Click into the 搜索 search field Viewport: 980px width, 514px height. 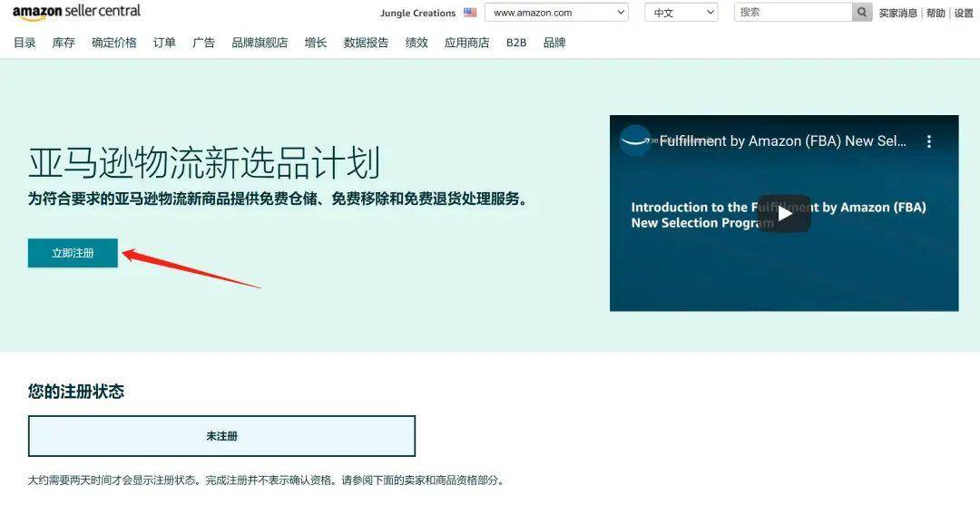click(x=793, y=12)
